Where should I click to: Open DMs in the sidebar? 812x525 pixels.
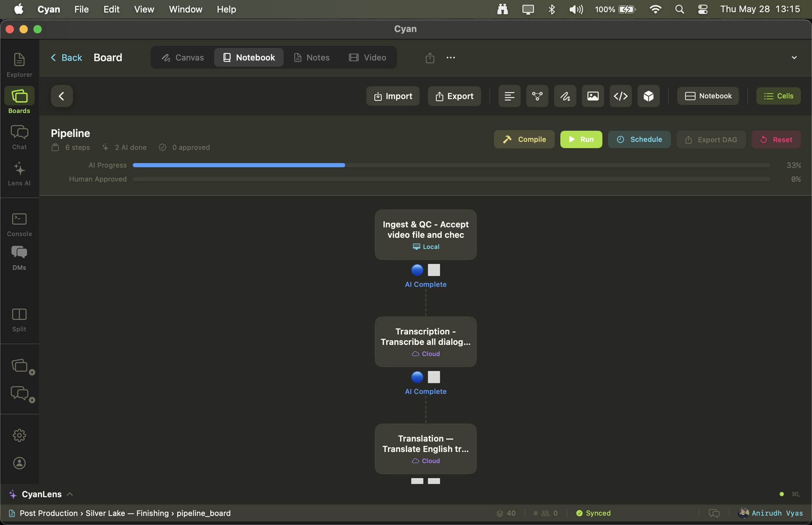click(x=19, y=258)
